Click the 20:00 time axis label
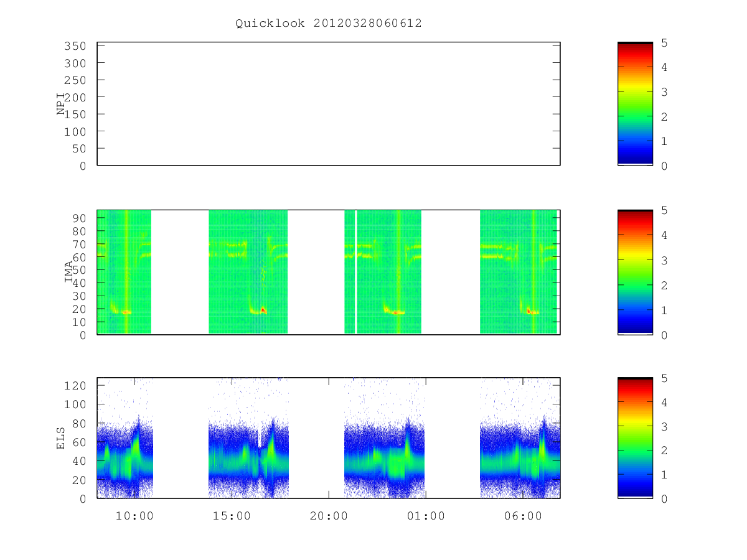 coord(329,516)
